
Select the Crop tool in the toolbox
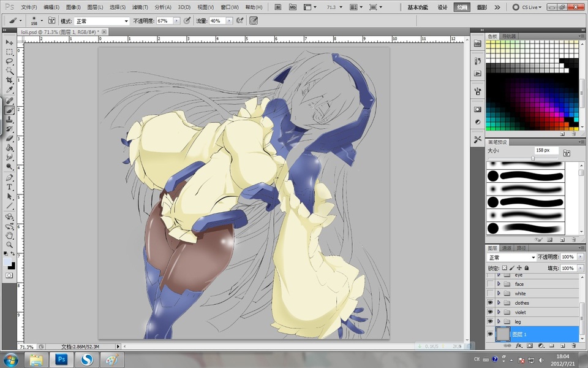click(x=10, y=80)
